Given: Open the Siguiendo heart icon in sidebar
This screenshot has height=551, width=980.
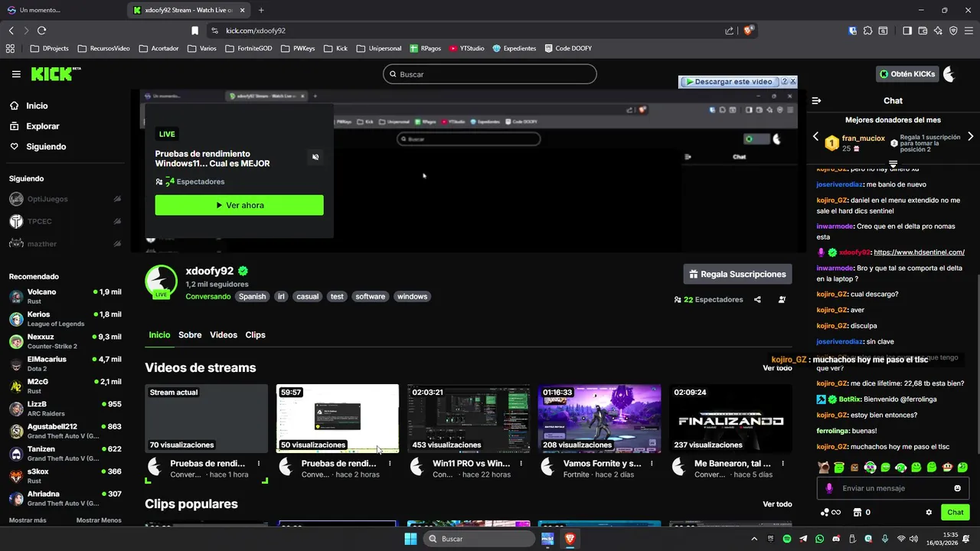Looking at the screenshot, I should (15, 146).
